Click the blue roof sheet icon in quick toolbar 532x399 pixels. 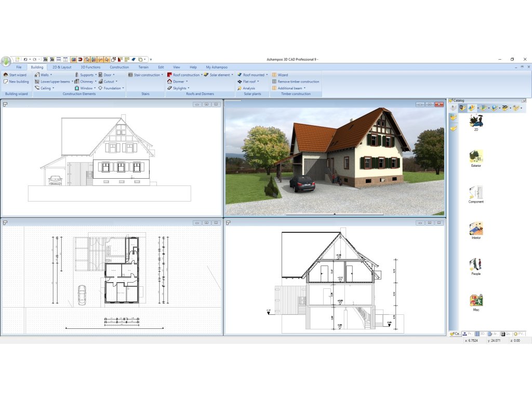coord(134,59)
